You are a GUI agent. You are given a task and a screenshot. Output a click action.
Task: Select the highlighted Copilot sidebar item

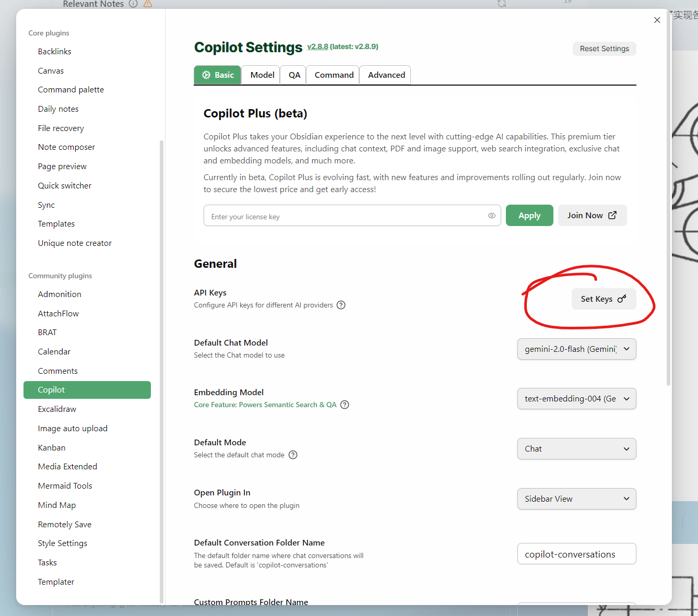pyautogui.click(x=87, y=390)
